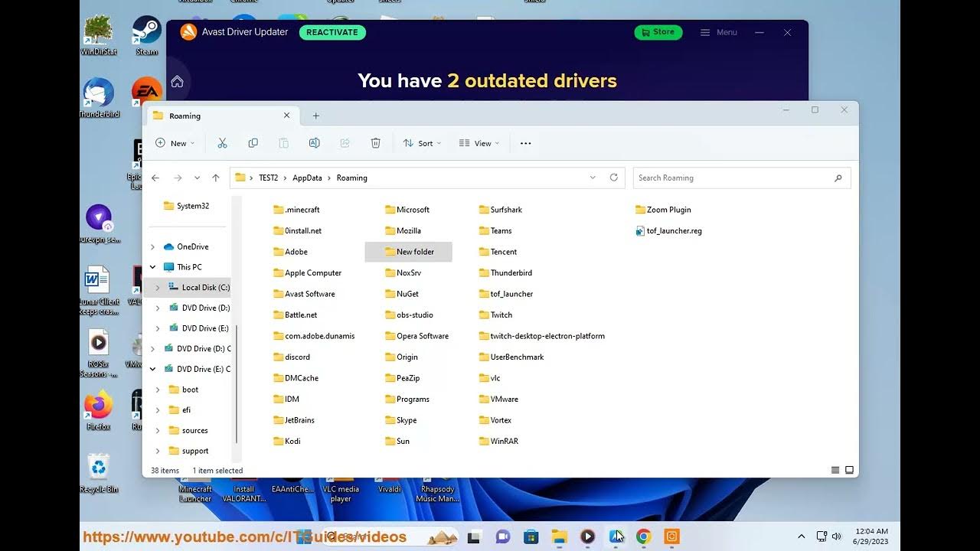Viewport: 980px width, 551px height.
Task: Select the Recycle Bin desktop icon
Action: [x=99, y=472]
